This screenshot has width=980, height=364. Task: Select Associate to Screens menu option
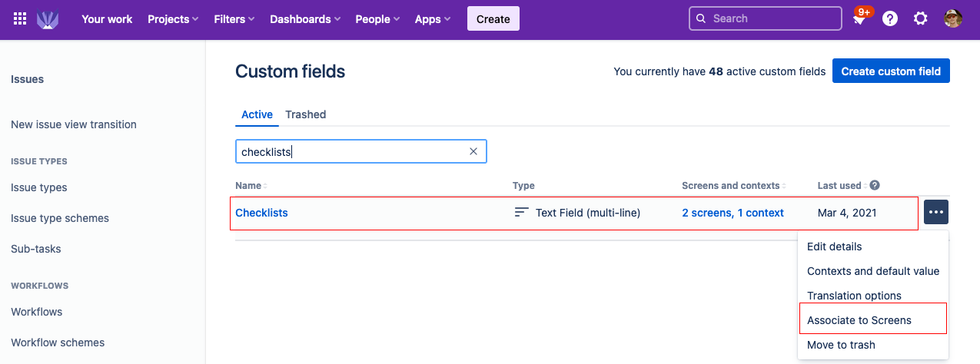(859, 320)
